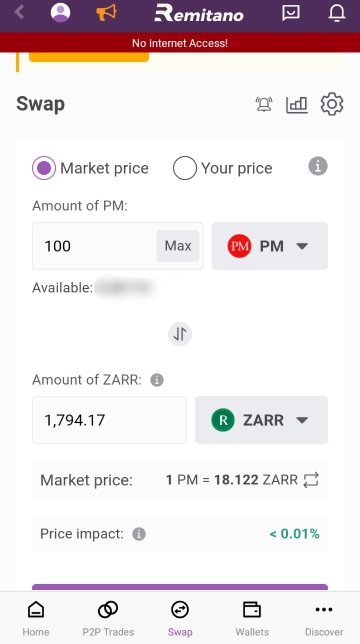Open the chat messages icon
Screen dimensions: 360x644
coord(291,13)
